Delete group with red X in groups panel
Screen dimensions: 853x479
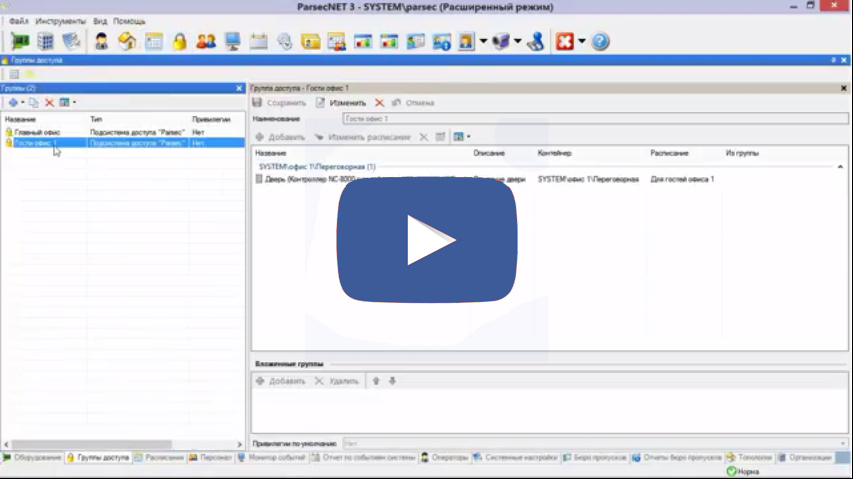point(50,102)
